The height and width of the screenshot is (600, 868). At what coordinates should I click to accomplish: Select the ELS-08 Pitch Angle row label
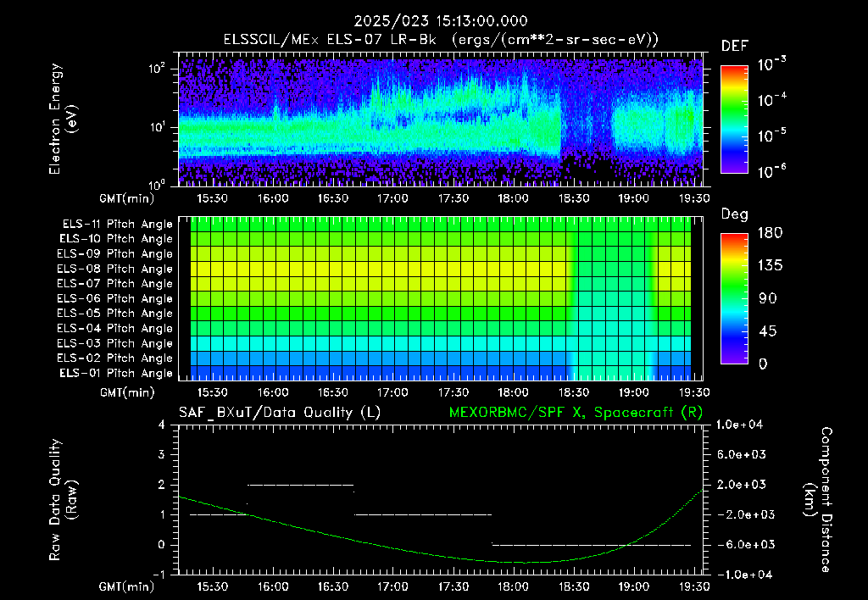(114, 269)
